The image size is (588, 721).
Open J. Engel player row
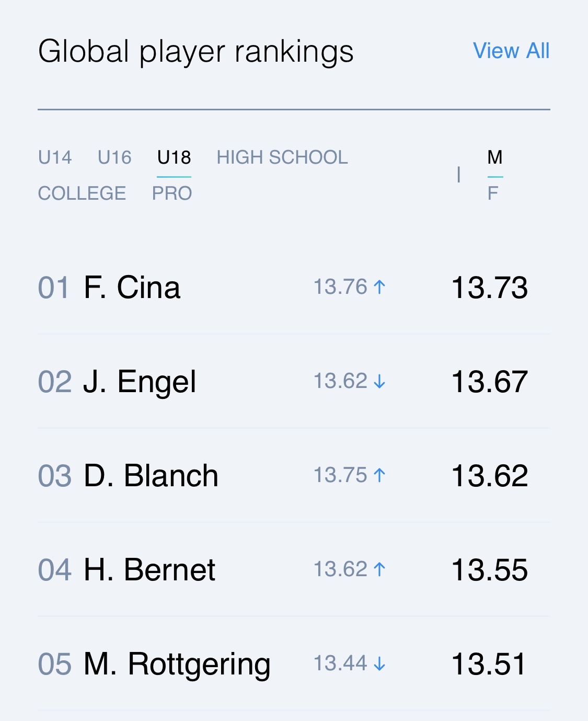pos(294,382)
